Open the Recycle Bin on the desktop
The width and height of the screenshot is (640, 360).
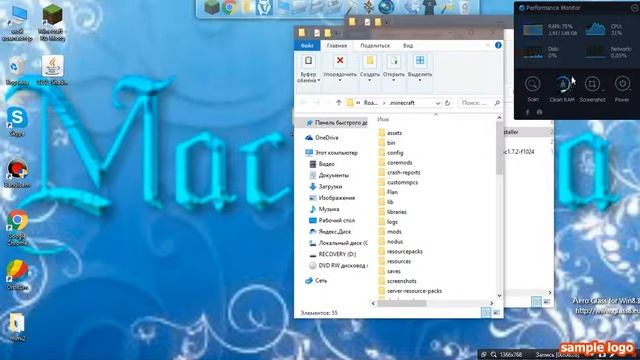pyautogui.click(x=17, y=70)
